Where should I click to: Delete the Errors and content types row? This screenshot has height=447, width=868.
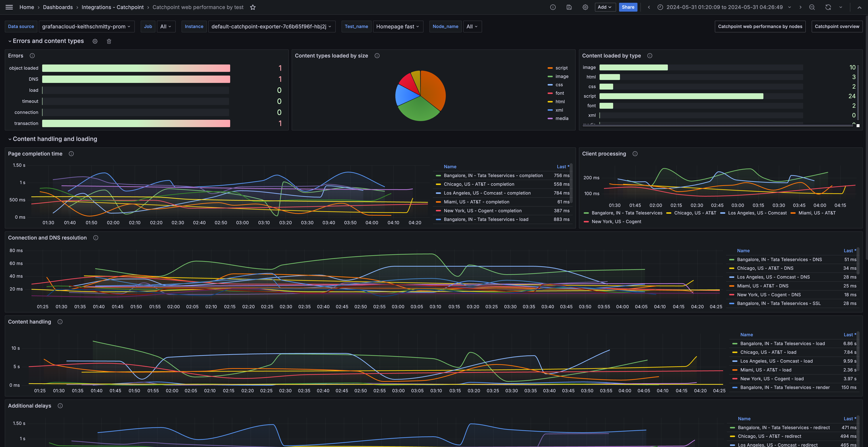[x=108, y=41]
